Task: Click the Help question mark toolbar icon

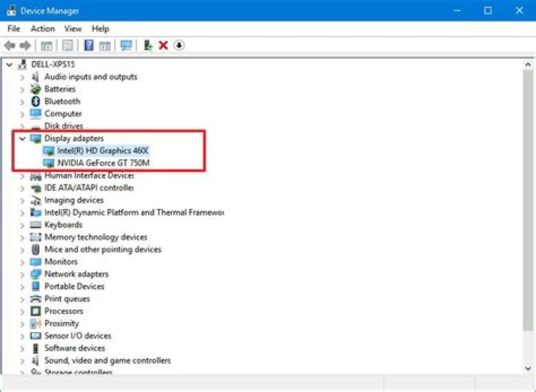Action: click(x=89, y=45)
